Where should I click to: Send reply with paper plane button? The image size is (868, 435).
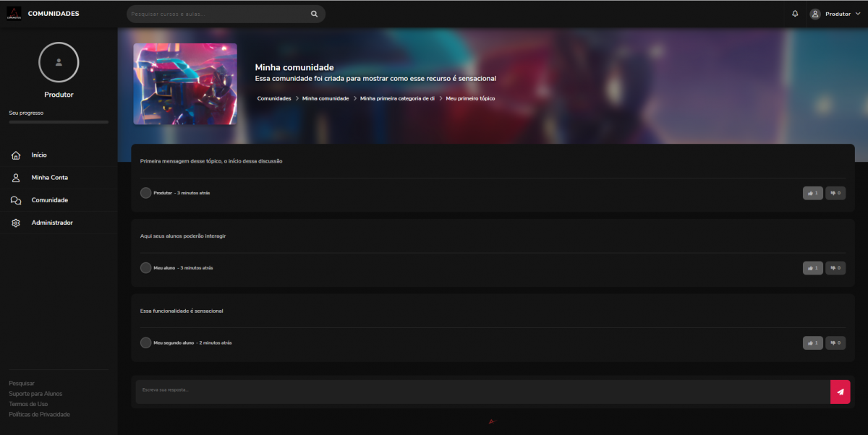pos(840,392)
